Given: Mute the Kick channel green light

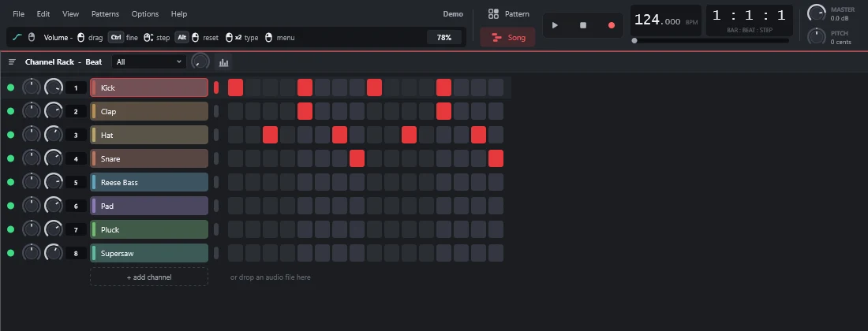Looking at the screenshot, I should tap(10, 87).
